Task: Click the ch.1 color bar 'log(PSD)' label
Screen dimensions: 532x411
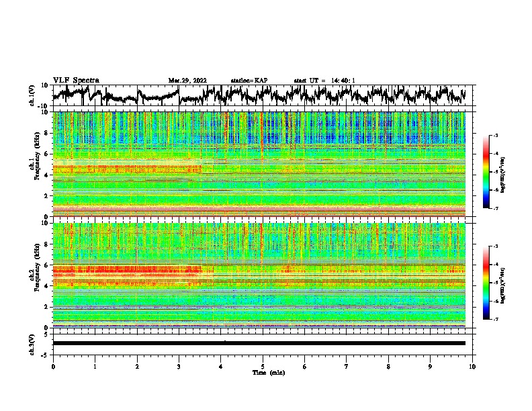Action: (x=503, y=175)
